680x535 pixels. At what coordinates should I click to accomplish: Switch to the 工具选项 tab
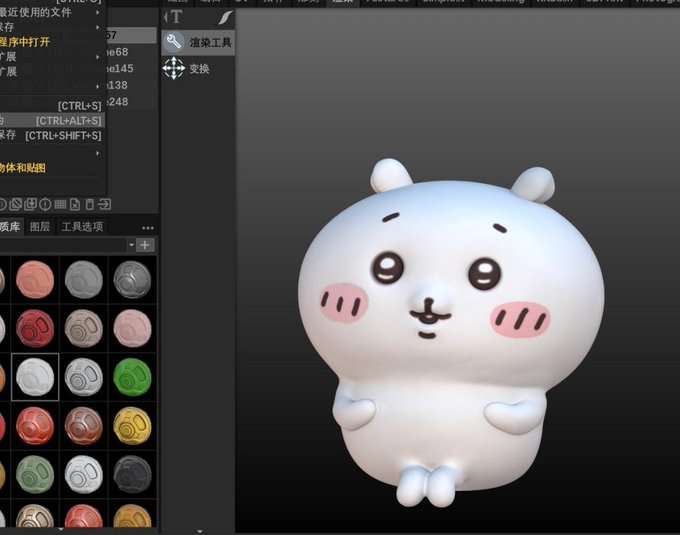(x=82, y=226)
